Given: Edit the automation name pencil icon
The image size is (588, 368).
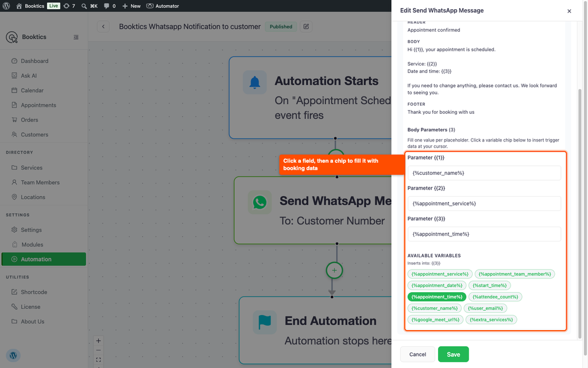Looking at the screenshot, I should (306, 26).
